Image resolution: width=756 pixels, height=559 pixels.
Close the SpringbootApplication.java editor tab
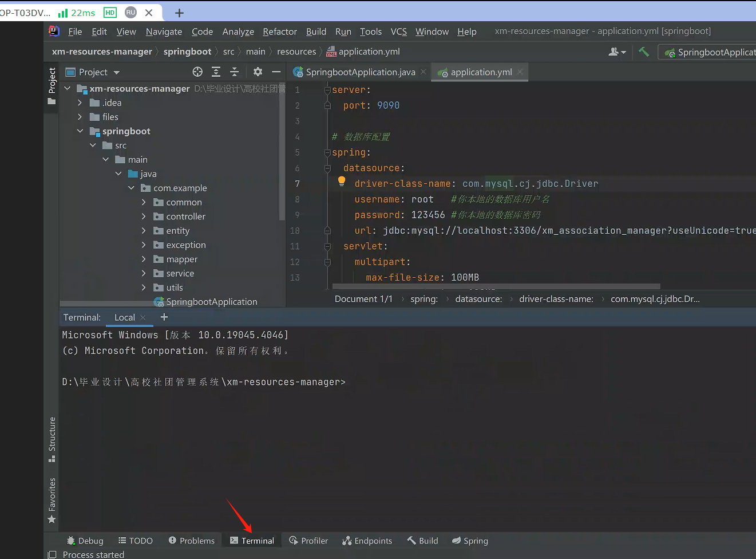[x=423, y=72]
